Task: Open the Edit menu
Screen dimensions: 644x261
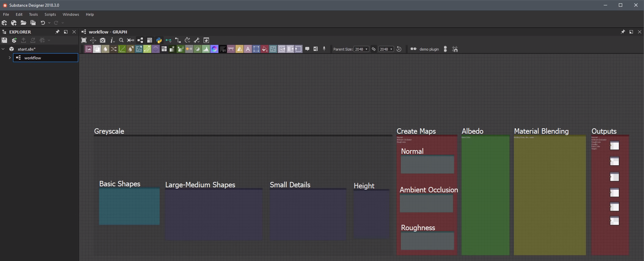Action: click(x=19, y=14)
